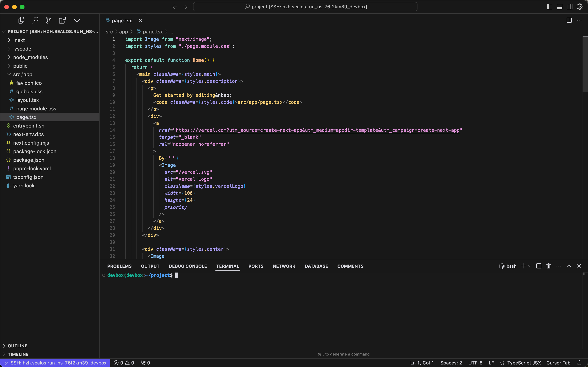Click the Kill Terminal trash icon
Screen dimensions: 588x367
coord(548,266)
